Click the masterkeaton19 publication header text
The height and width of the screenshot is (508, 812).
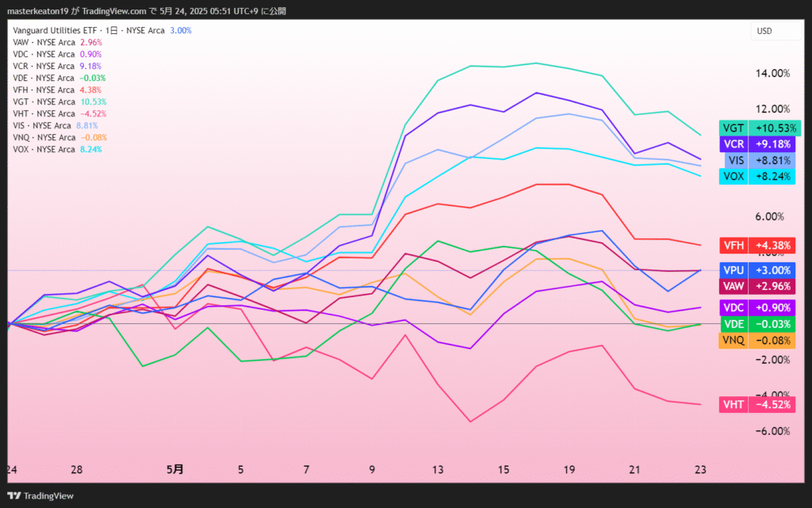147,11
